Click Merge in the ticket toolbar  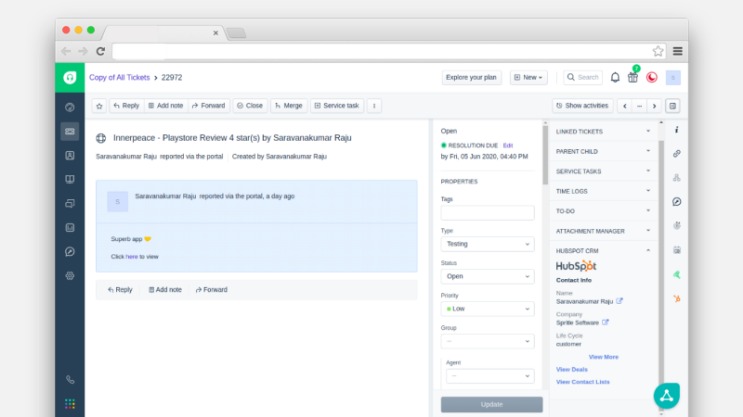[288, 105]
